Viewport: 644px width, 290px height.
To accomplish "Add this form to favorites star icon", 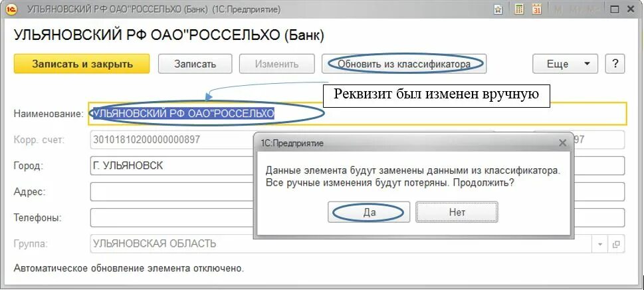I will pos(498,10).
